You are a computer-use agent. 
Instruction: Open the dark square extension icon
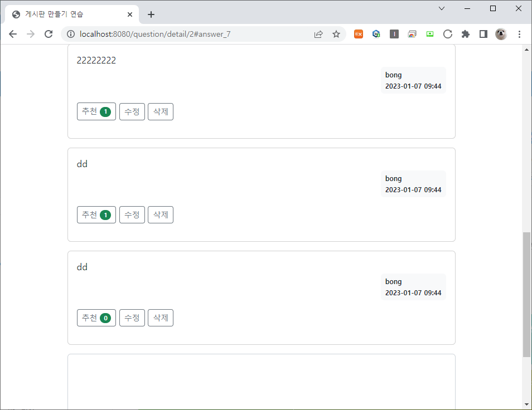394,34
